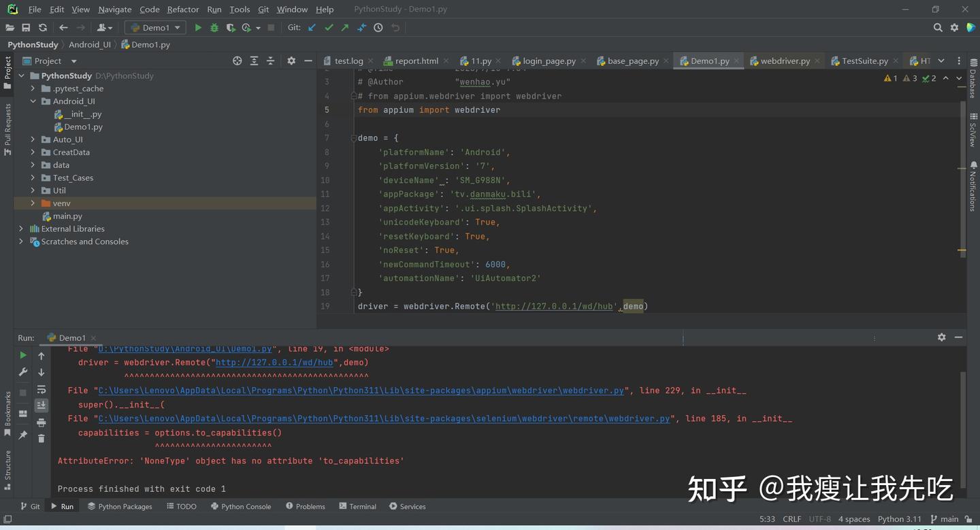Viewport: 980px width, 530px height.
Task: Open Git history clock icon
Action: tap(378, 28)
